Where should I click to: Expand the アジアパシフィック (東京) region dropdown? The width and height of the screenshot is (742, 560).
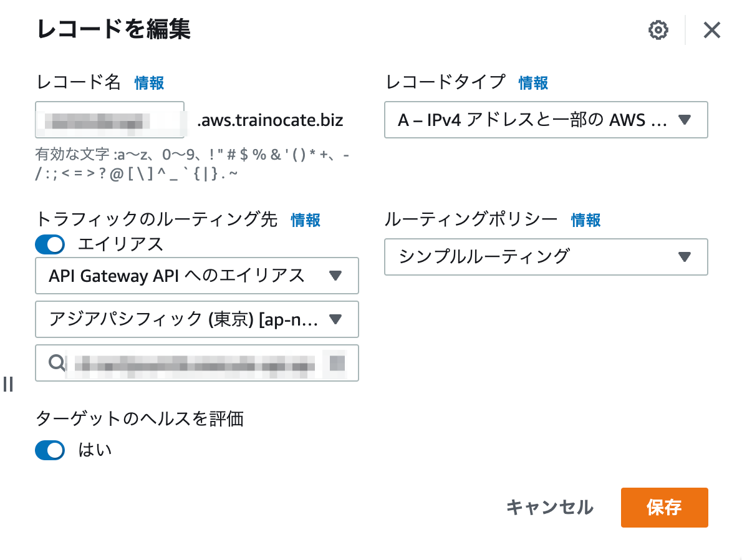pos(197,319)
